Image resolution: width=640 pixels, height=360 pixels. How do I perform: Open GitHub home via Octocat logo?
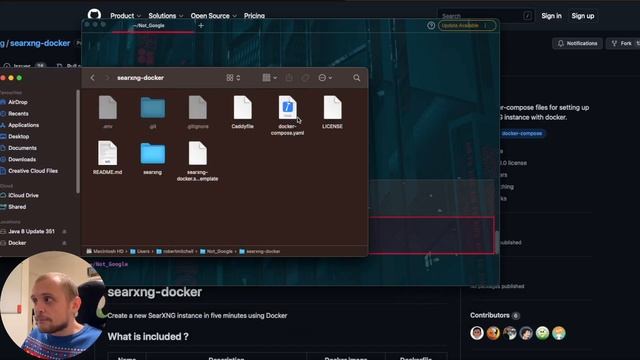point(94,14)
